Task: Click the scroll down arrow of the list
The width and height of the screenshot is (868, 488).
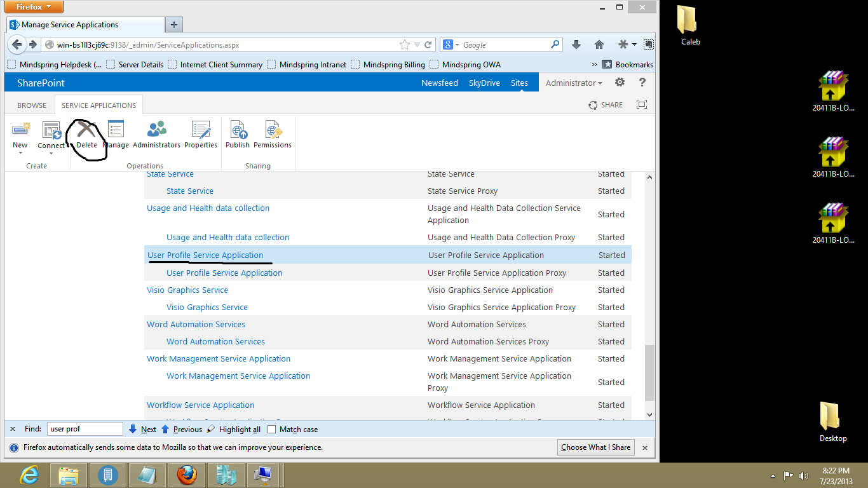Action: point(649,414)
